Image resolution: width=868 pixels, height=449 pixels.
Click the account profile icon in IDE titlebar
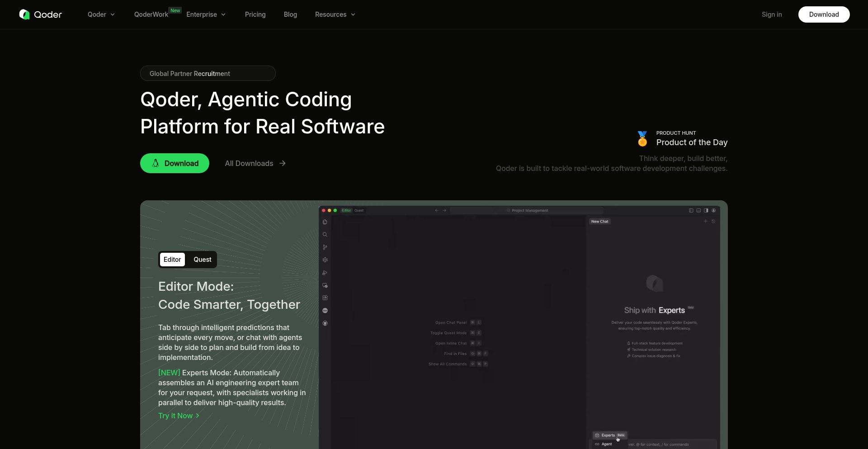pyautogui.click(x=714, y=210)
